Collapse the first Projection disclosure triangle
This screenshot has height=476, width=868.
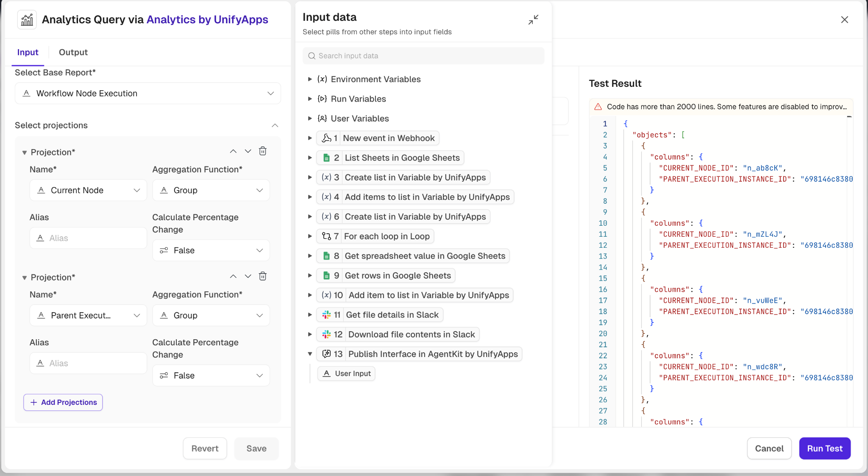[x=25, y=152]
